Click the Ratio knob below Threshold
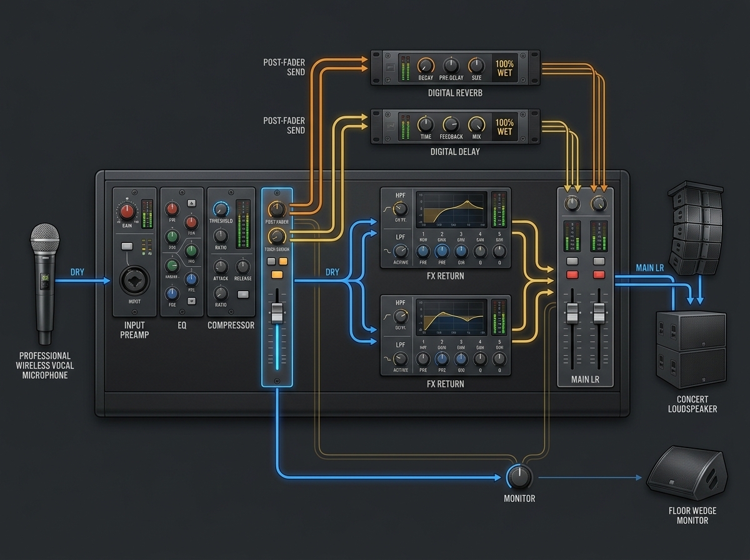The width and height of the screenshot is (750, 560). pyautogui.click(x=221, y=236)
